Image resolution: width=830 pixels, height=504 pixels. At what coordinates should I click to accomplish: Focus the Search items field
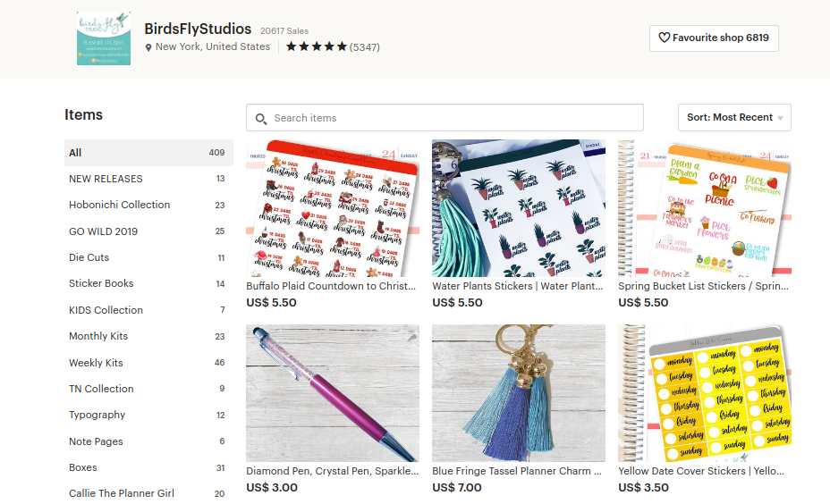point(445,117)
